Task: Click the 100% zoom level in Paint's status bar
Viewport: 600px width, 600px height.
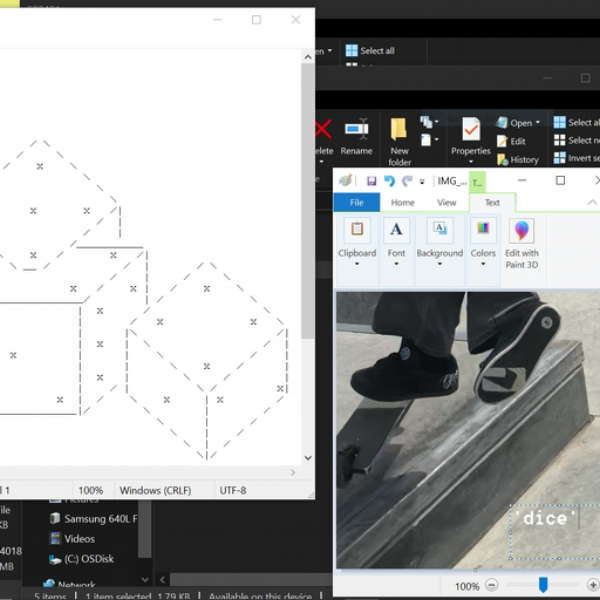Action: click(x=467, y=586)
